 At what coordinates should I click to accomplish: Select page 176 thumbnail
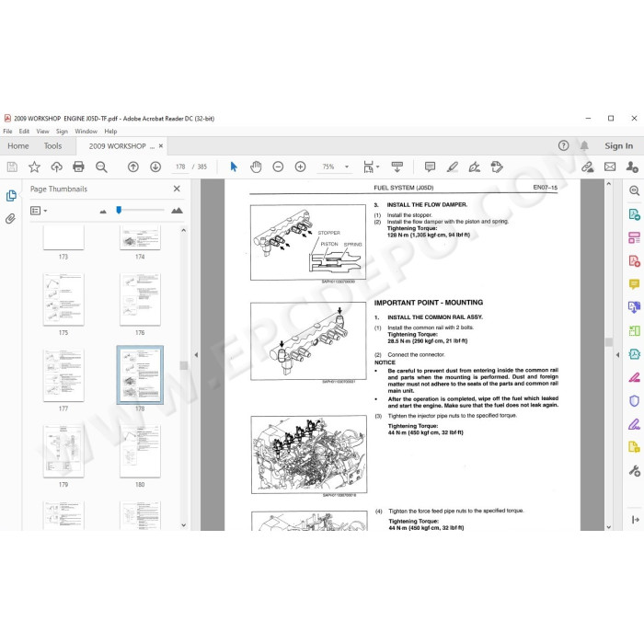(140, 300)
